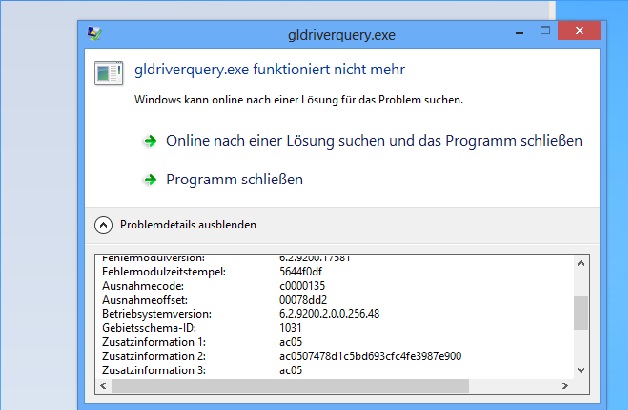Click the Ausnahmeoffset label
This screenshot has height=410, width=628.
[x=145, y=300]
